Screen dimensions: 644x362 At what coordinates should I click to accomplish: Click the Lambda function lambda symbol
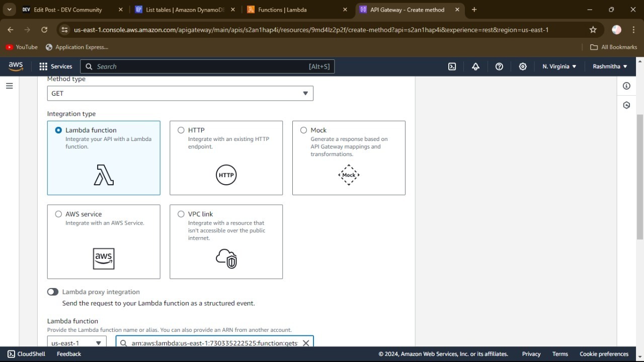tap(104, 175)
